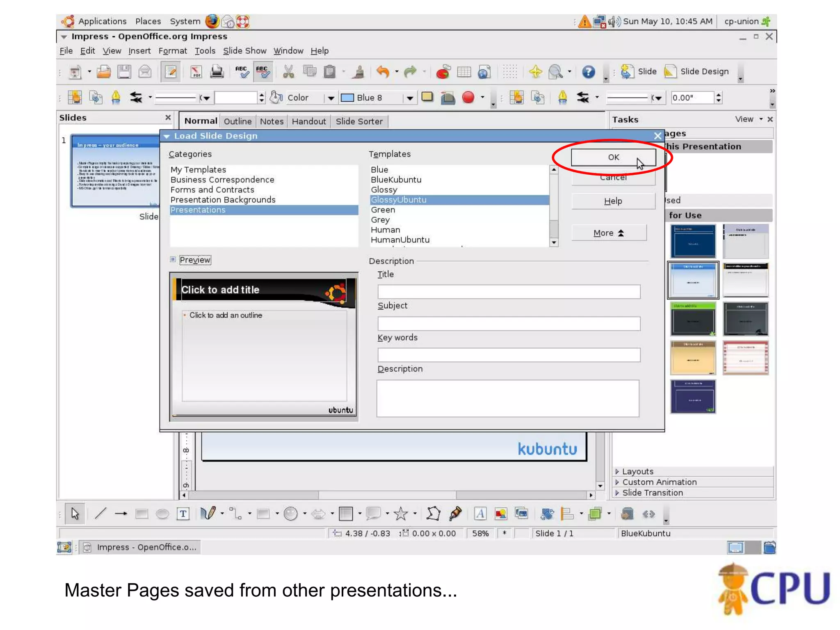Image resolution: width=840 pixels, height=630 pixels.
Task: Click the Paste clipboard icon
Action: pyautogui.click(x=330, y=72)
